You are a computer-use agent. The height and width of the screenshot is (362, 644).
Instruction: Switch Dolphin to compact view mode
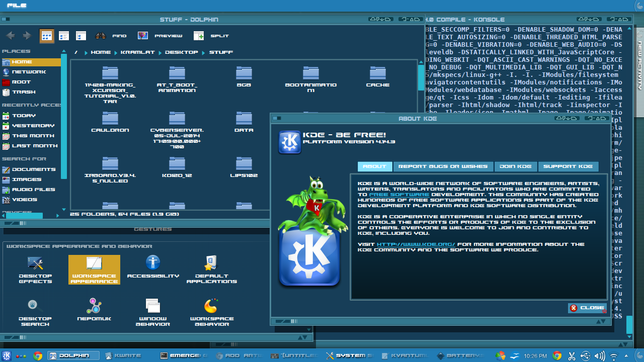[x=64, y=36]
